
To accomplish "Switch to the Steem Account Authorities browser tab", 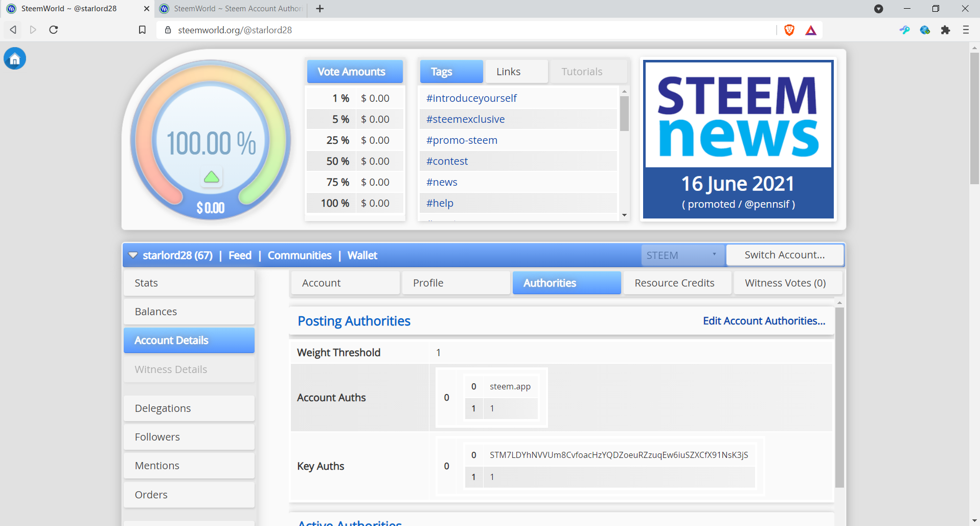I will (233, 9).
